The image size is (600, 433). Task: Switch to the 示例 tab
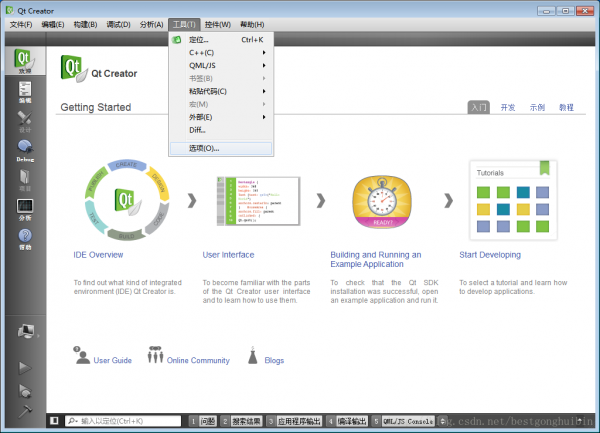click(x=537, y=107)
